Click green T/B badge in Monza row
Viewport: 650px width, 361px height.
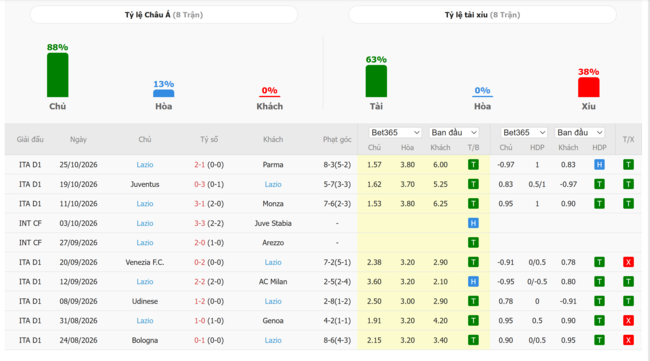(x=473, y=204)
